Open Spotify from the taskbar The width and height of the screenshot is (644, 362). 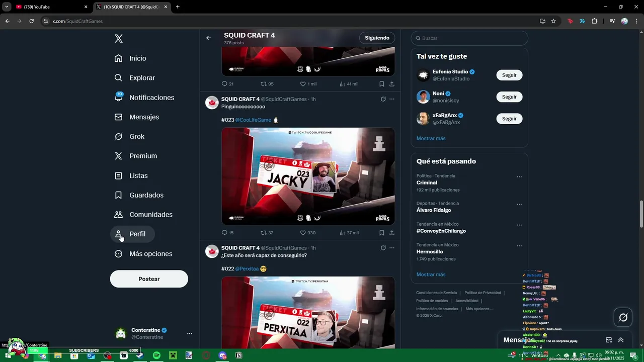(156, 355)
